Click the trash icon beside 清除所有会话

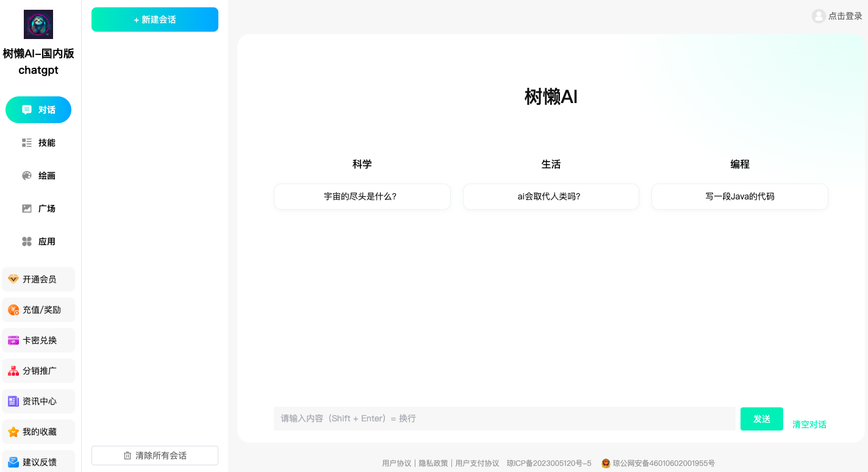[x=127, y=456]
